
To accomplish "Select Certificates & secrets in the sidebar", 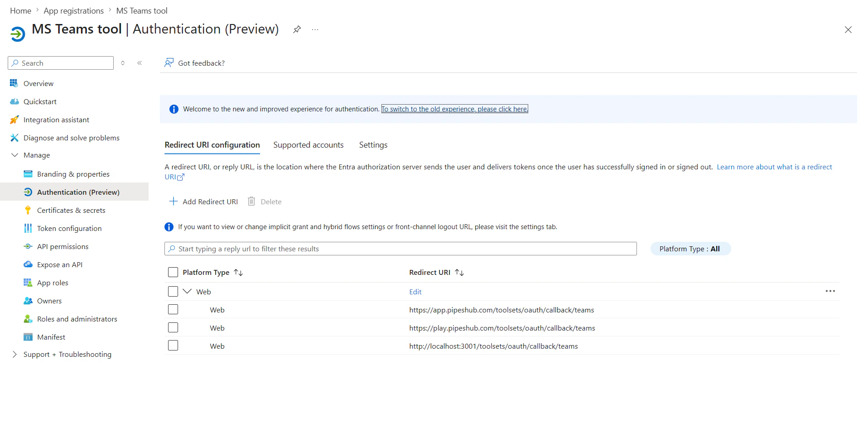I will pos(72,210).
